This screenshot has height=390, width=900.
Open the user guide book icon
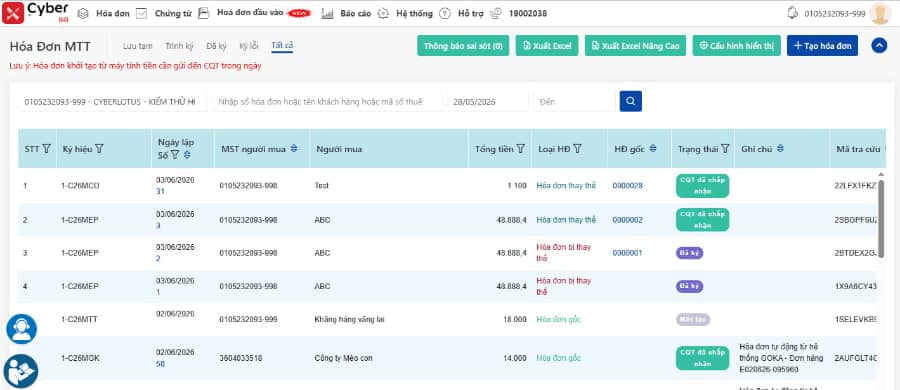pos(21,370)
